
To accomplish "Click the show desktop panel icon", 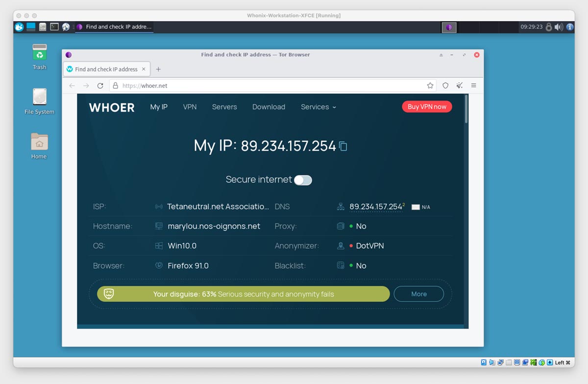I will (x=31, y=27).
